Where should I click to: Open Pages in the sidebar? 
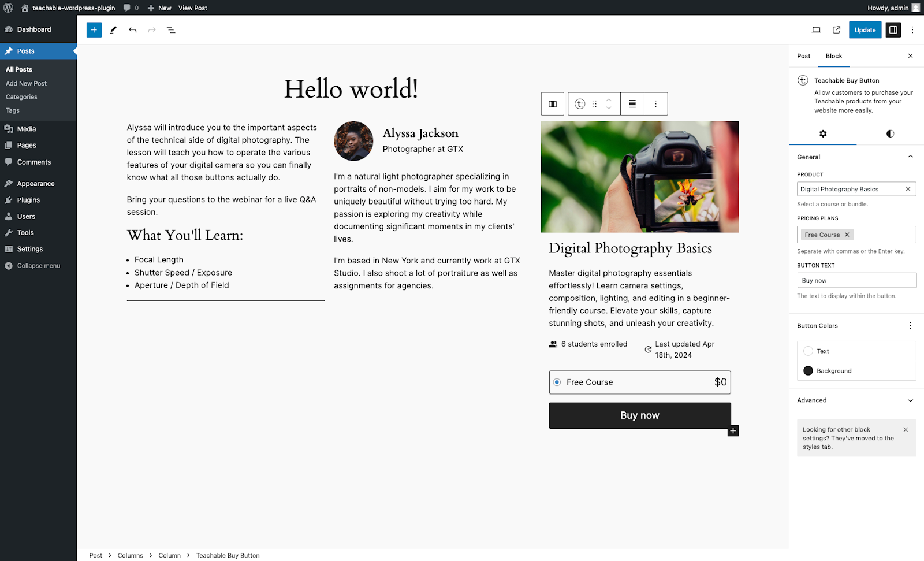click(38, 146)
